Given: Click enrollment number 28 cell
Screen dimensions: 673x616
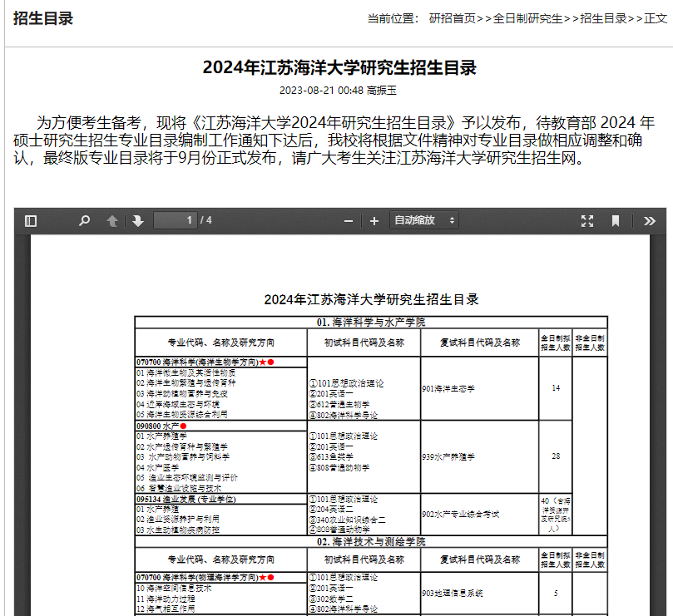Looking at the screenshot, I should (x=556, y=456).
